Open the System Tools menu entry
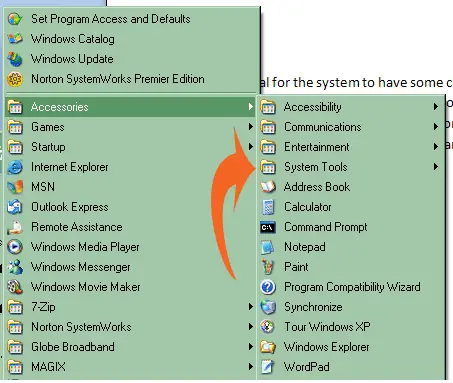Image resolution: width=453 pixels, height=383 pixels. click(x=351, y=167)
